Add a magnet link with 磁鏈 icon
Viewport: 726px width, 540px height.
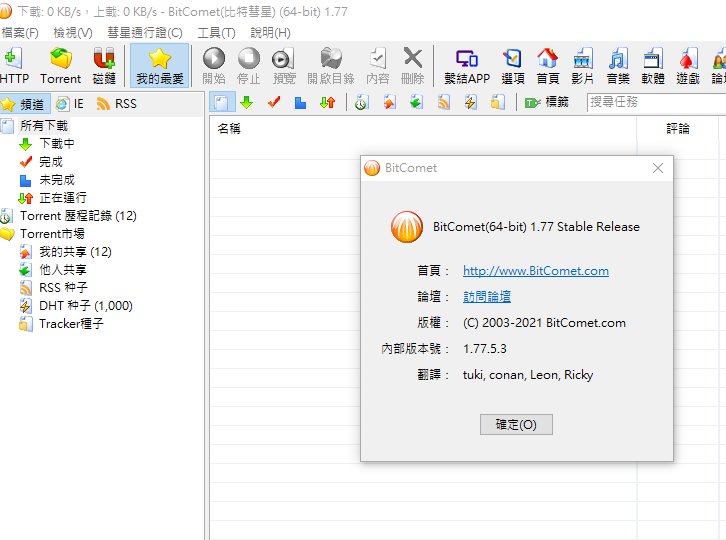tap(104, 66)
